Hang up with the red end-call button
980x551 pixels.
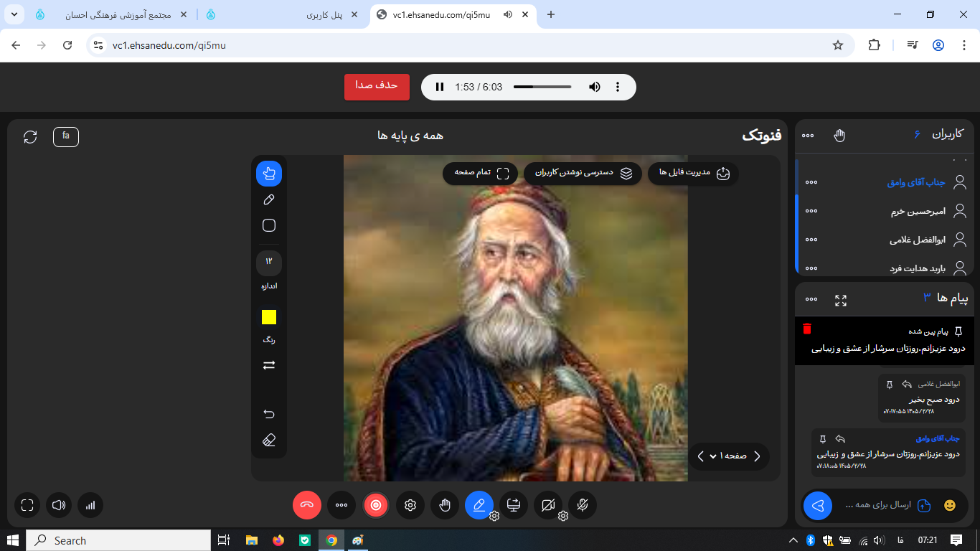pyautogui.click(x=307, y=505)
